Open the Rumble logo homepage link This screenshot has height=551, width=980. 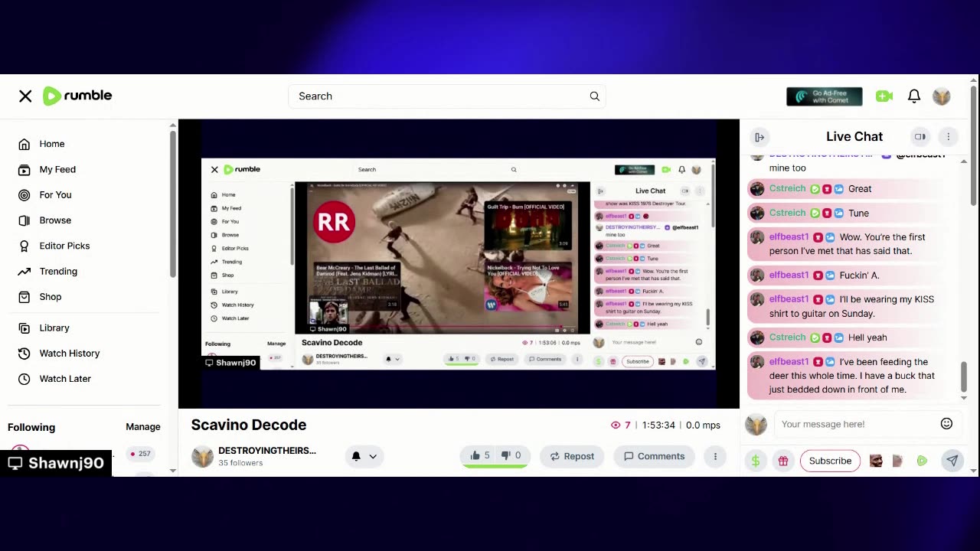click(x=77, y=96)
